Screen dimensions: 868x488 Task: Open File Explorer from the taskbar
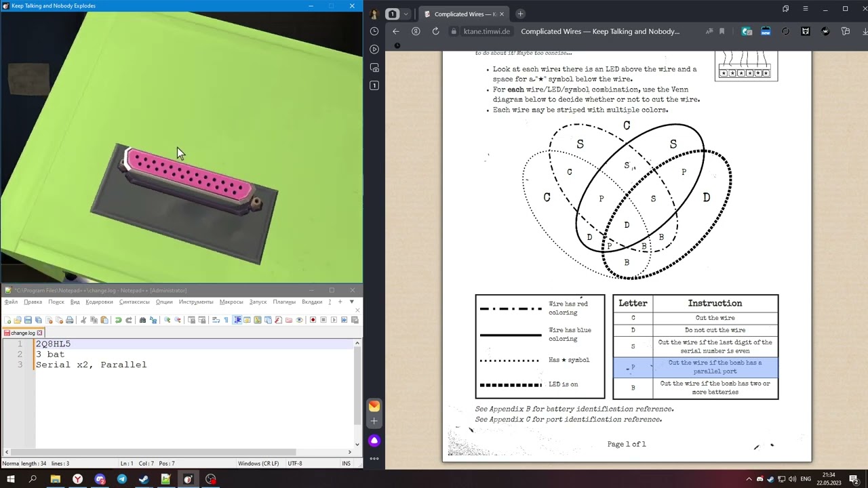click(x=56, y=479)
